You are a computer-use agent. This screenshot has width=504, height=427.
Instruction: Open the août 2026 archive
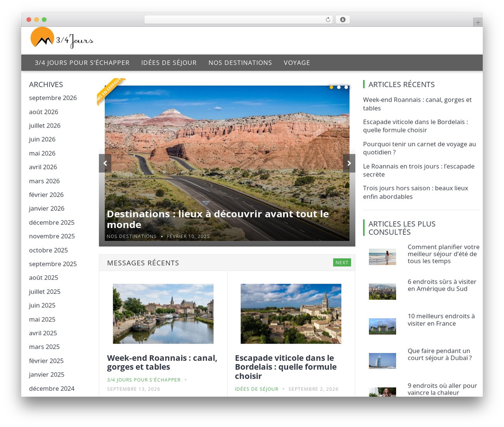(x=44, y=112)
